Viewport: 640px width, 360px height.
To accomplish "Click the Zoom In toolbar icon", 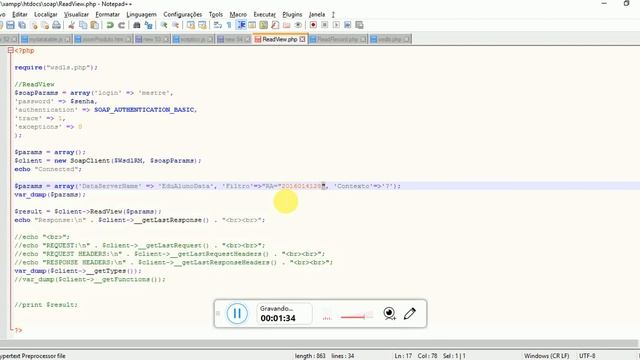I will click(164, 25).
